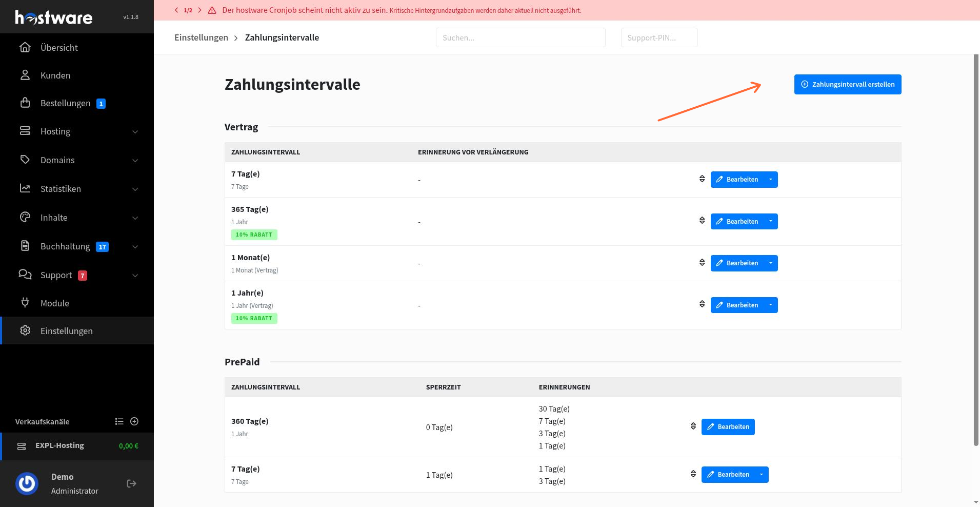Add a sales channel via plus icon

(x=134, y=421)
